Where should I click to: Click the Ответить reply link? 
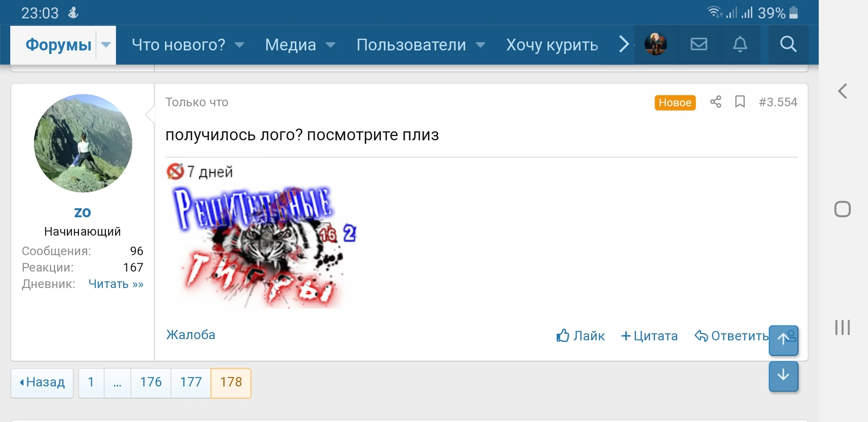coord(732,336)
